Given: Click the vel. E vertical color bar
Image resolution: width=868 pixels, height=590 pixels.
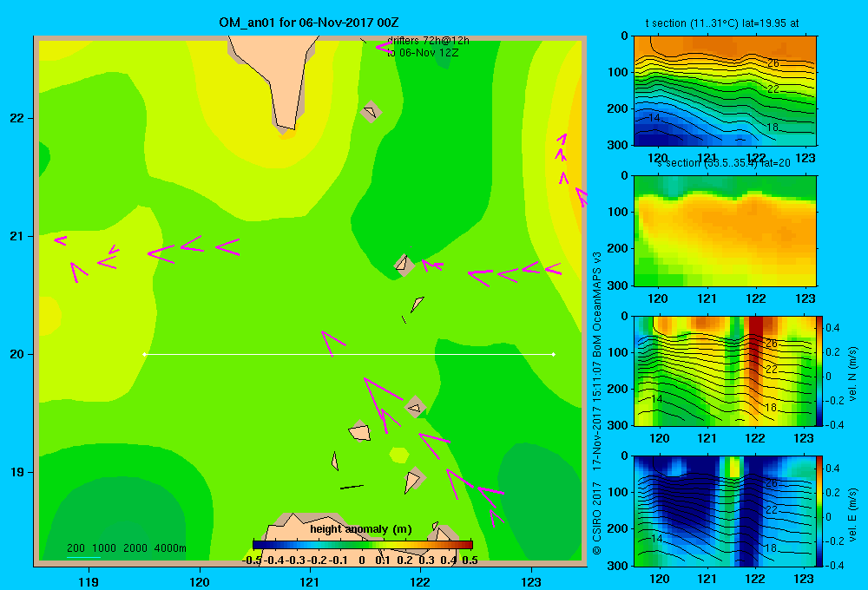Looking at the screenshot, I should 819,511.
